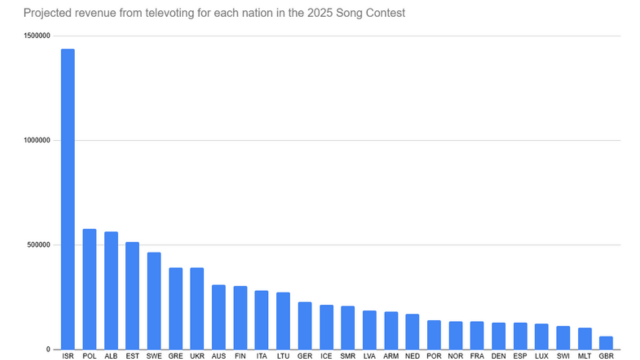Select the ITA bar
The width and height of the screenshot is (640, 360).
[x=262, y=320]
